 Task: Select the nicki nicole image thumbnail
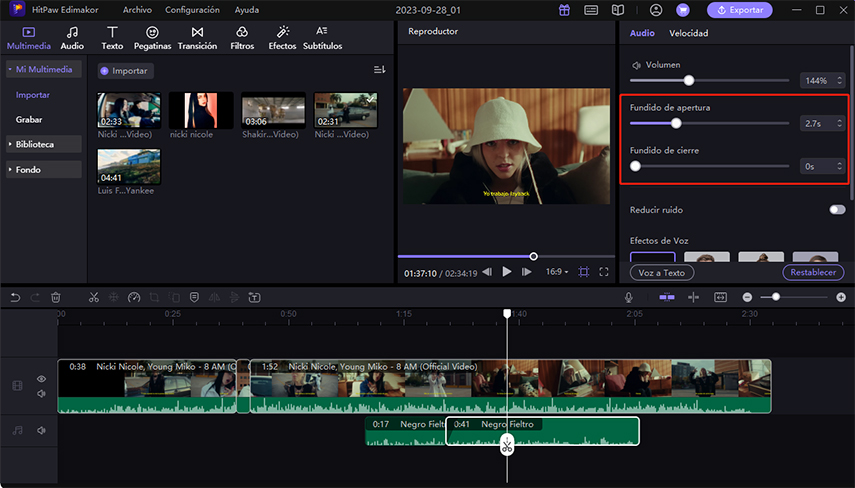click(x=201, y=110)
